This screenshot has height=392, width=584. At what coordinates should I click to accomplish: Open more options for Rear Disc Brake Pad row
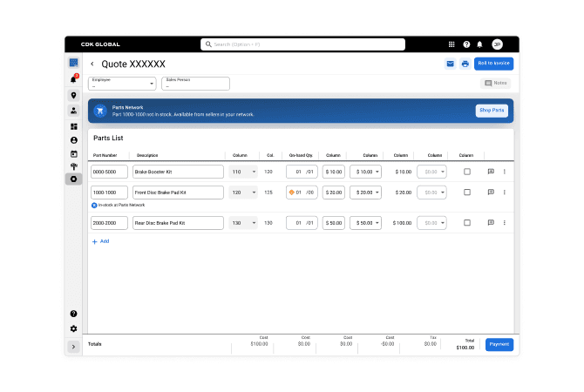coord(505,223)
